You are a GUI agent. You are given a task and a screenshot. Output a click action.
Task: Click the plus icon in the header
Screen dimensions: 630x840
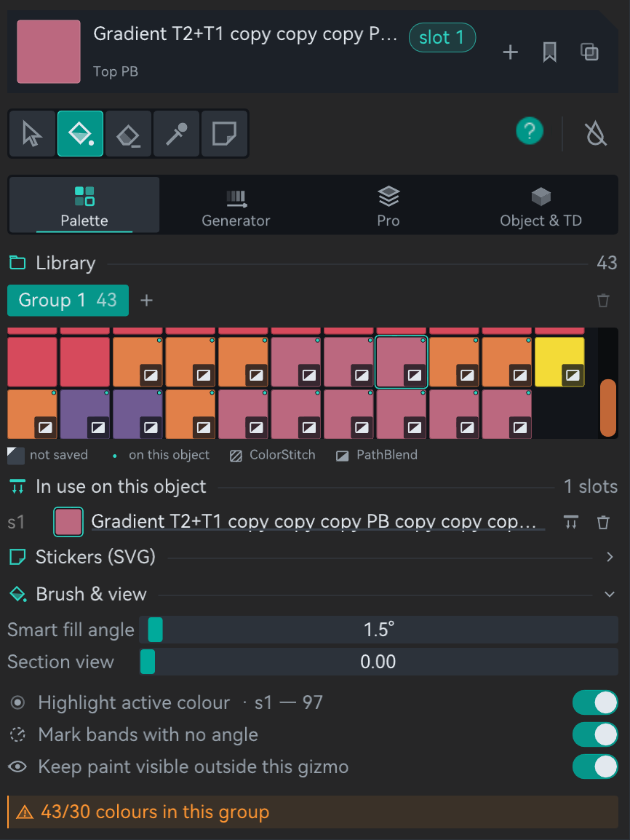pos(511,52)
